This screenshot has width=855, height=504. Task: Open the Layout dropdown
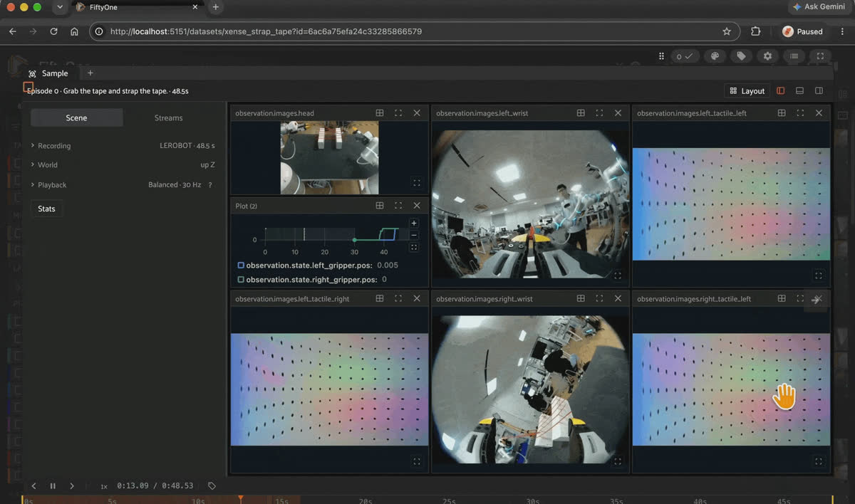[747, 91]
